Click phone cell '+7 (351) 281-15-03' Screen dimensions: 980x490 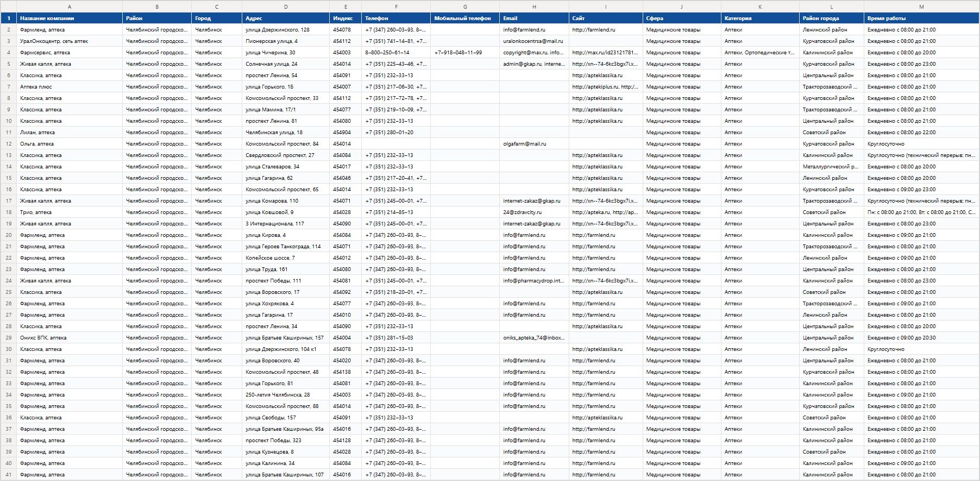click(x=396, y=338)
